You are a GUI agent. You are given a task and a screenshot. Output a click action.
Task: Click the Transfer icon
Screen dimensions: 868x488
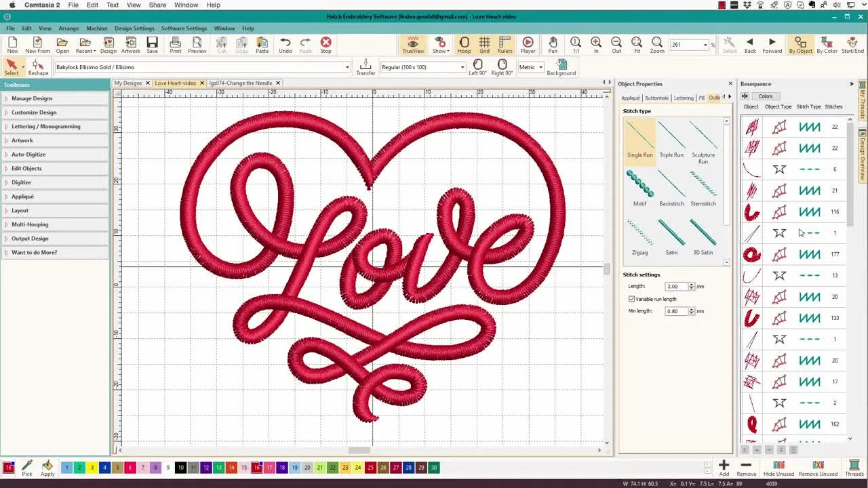pos(366,67)
